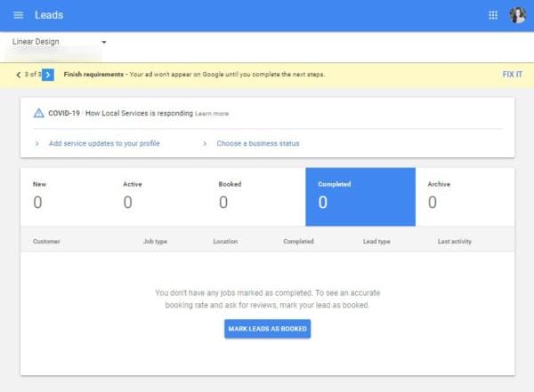Open the Google apps grid
The image size is (534, 392).
click(493, 15)
